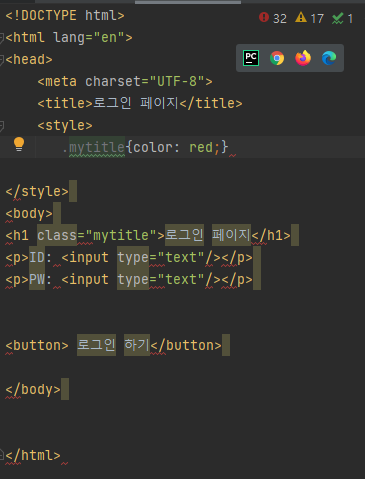
Task: Click the button text 로그인 하기
Action: [113, 345]
